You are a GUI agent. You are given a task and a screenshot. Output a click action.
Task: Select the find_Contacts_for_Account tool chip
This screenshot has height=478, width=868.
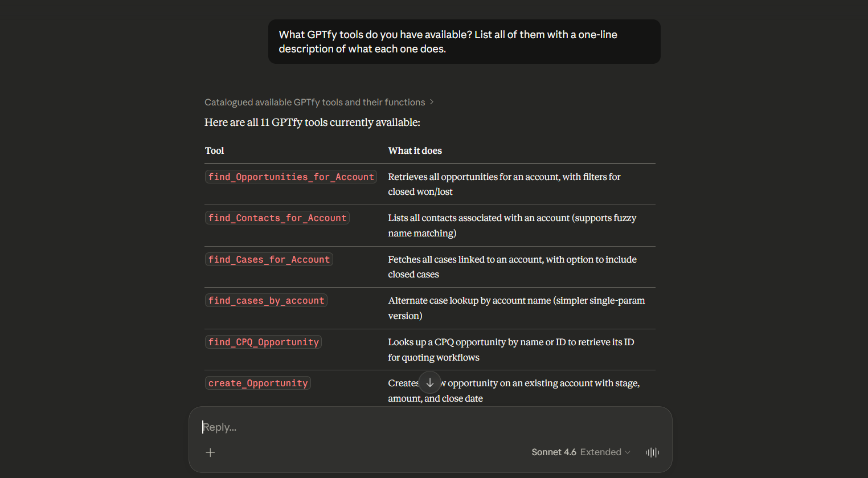[277, 218]
